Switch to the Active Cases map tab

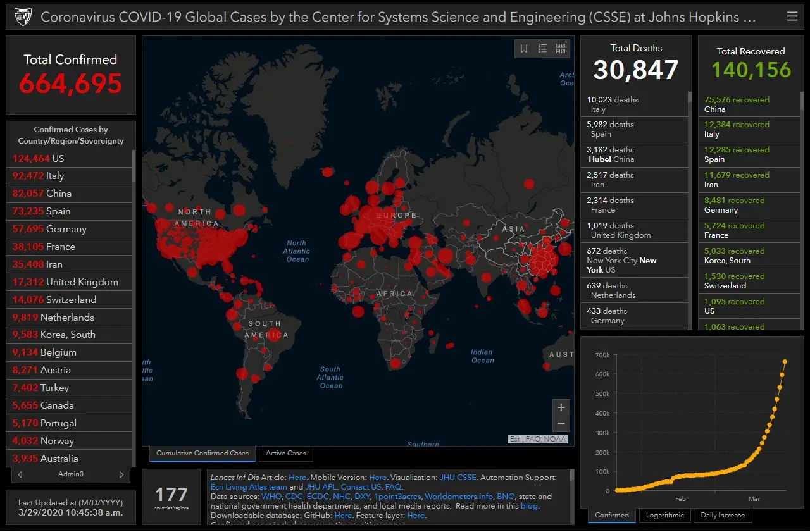(285, 453)
